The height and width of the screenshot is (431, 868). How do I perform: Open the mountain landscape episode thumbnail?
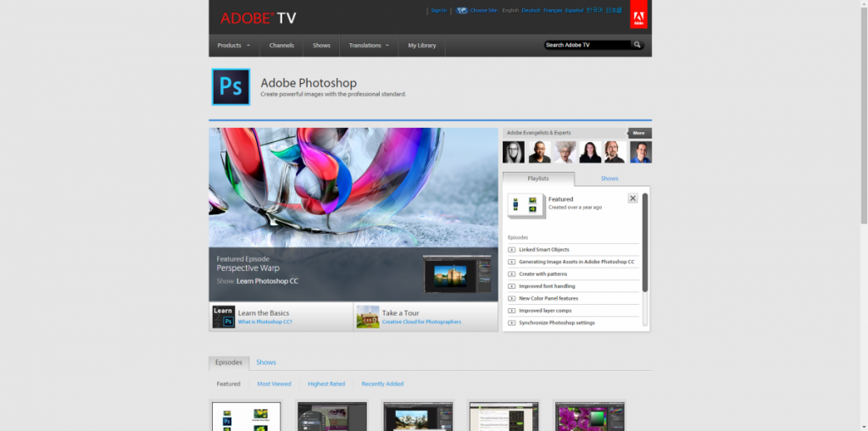418,417
